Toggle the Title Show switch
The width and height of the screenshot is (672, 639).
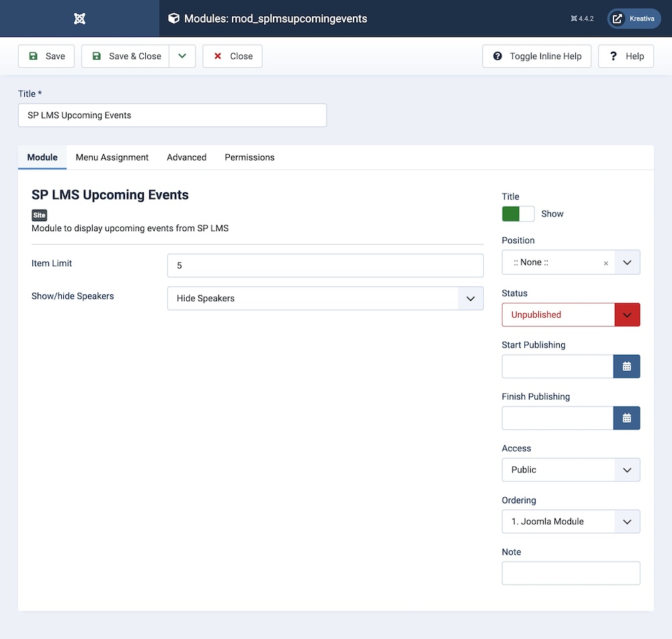click(x=518, y=214)
